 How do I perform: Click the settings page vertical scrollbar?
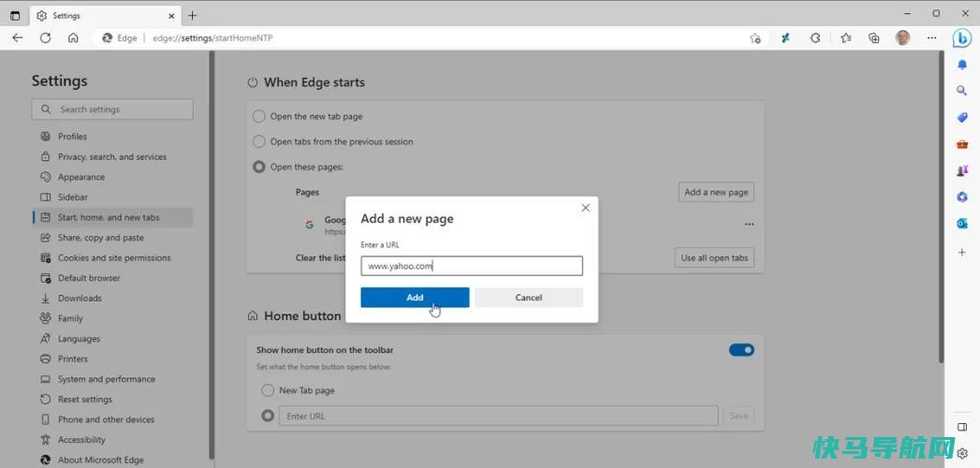[942, 208]
